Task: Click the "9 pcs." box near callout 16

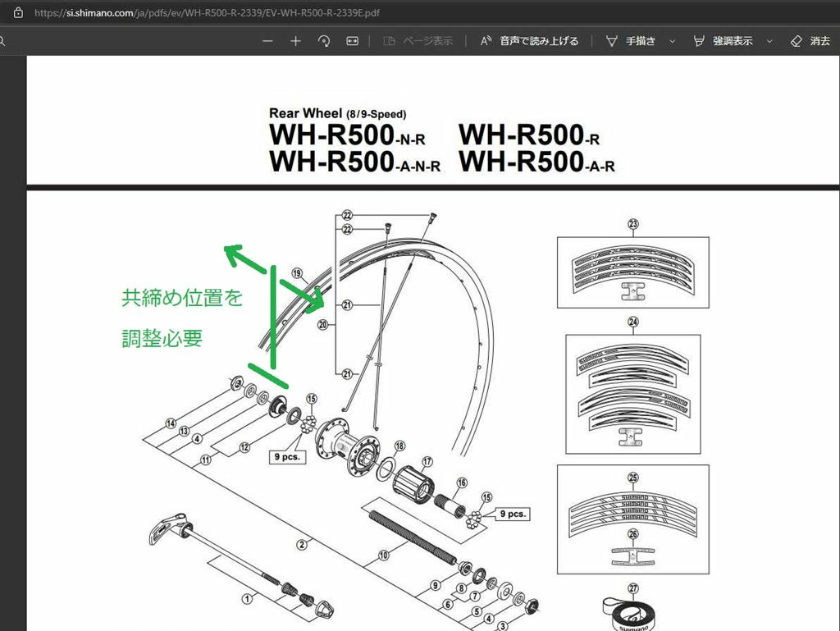Action: point(513,514)
